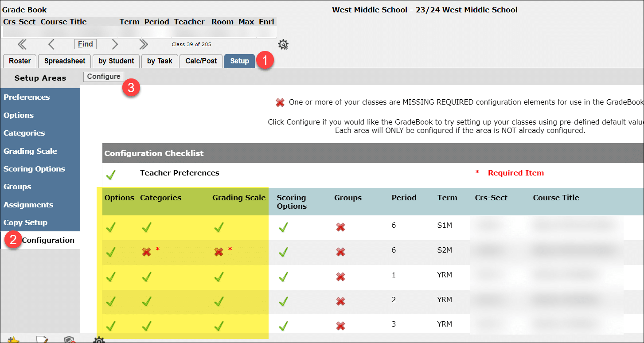This screenshot has width=644, height=343.
Task: Go to the previous class arrow
Action: [x=51, y=44]
